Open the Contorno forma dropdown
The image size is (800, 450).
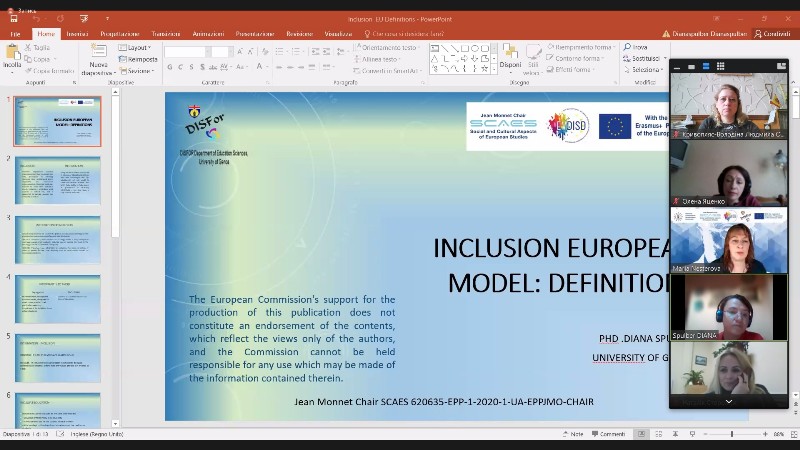576,58
